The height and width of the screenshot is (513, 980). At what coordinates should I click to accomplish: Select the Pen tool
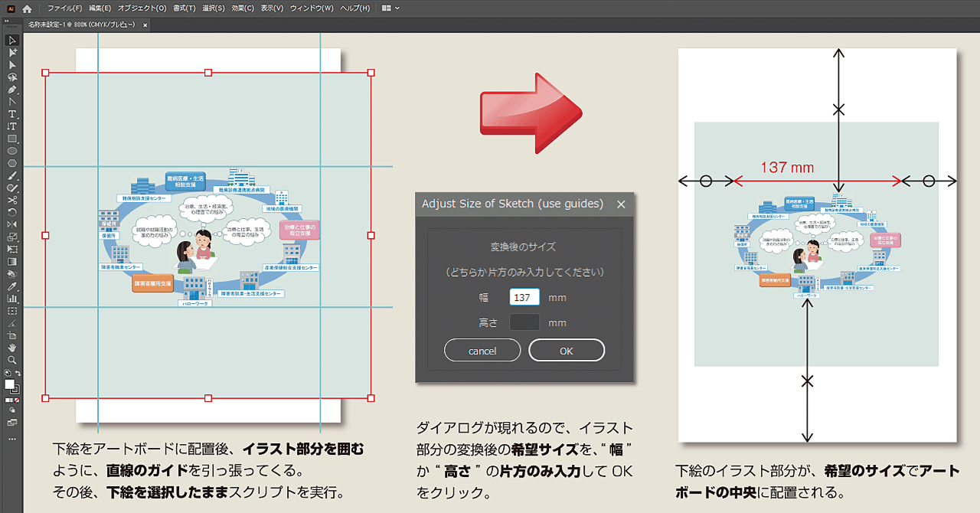11,90
